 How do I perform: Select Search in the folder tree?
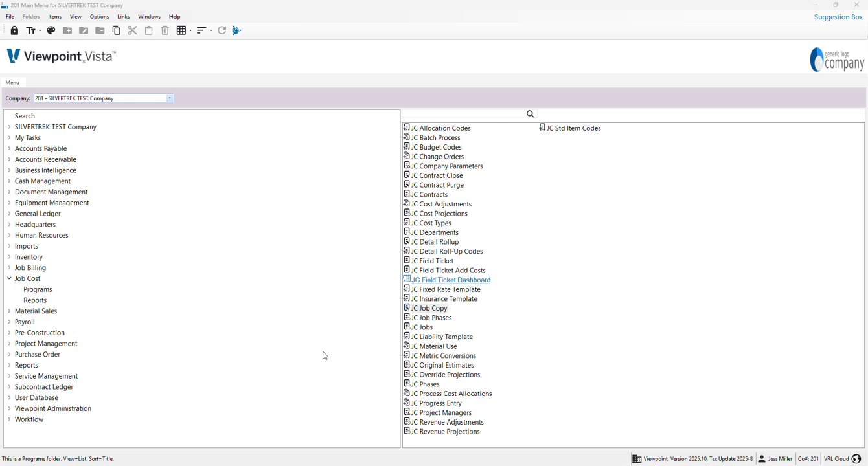pos(25,116)
